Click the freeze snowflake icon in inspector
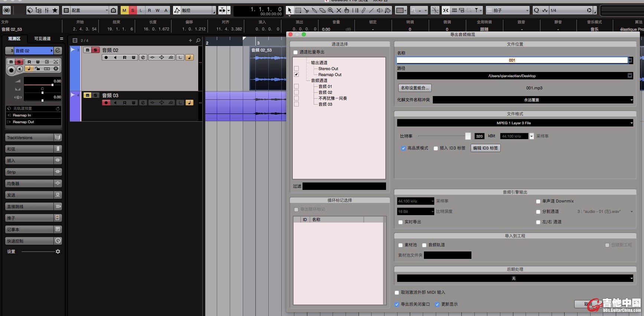This screenshot has width=644, height=316. (x=56, y=69)
